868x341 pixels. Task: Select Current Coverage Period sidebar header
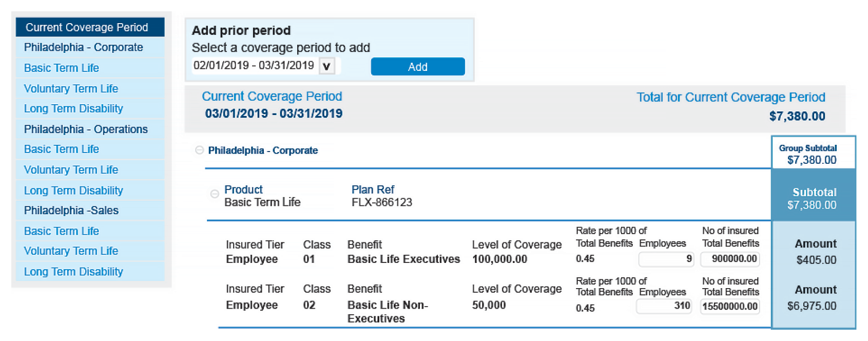point(90,27)
